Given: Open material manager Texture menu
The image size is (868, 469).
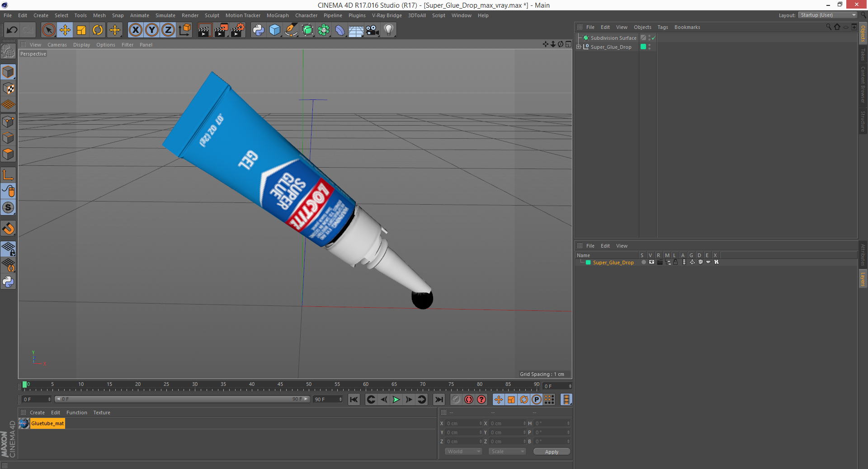Looking at the screenshot, I should pyautogui.click(x=102, y=413).
